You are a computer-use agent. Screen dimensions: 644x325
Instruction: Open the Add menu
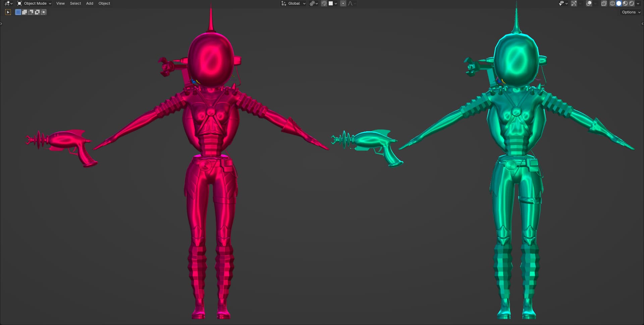click(x=90, y=3)
